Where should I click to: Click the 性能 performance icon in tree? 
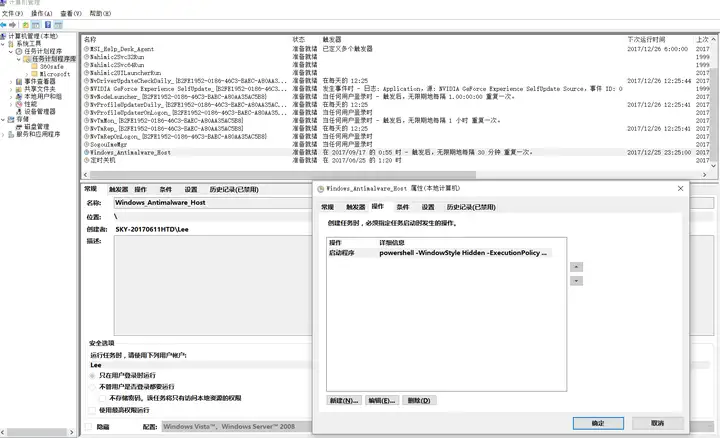click(x=19, y=104)
